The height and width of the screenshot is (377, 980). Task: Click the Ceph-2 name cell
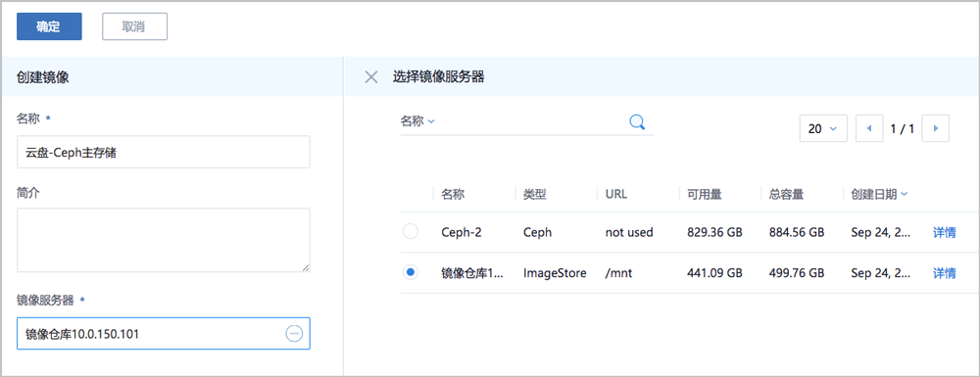[462, 233]
